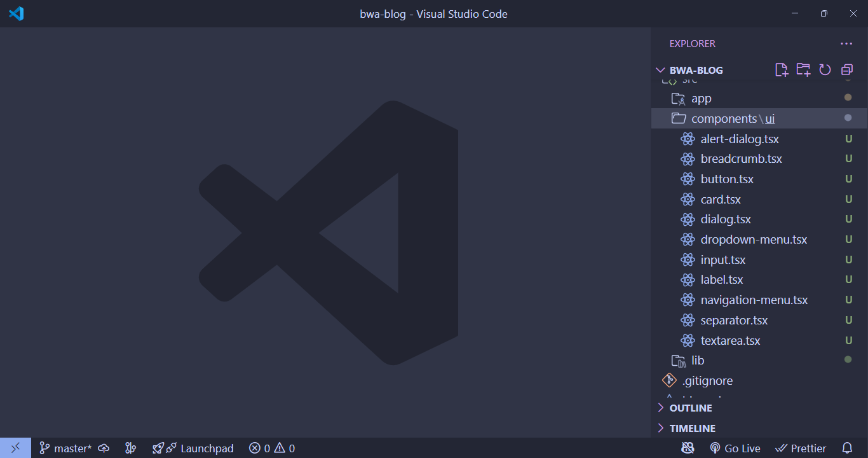This screenshot has height=458, width=868.
Task: Refresh the Explorer file tree
Action: (x=825, y=70)
